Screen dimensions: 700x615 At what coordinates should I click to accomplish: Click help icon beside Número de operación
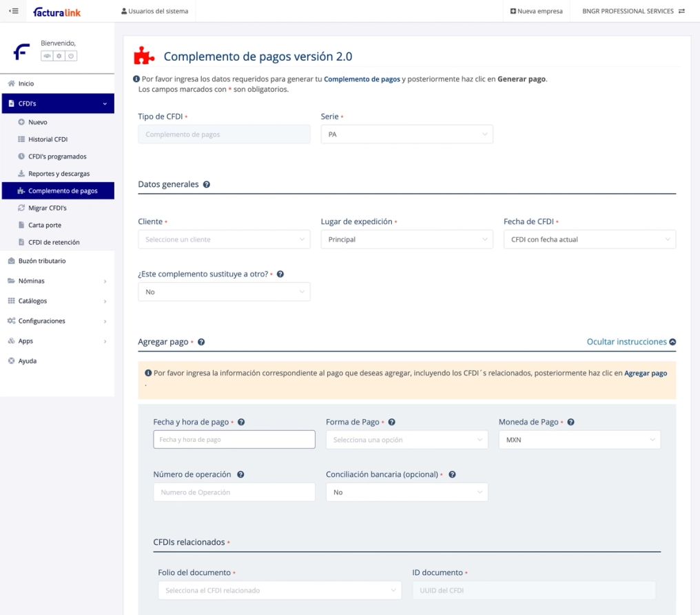click(x=240, y=474)
